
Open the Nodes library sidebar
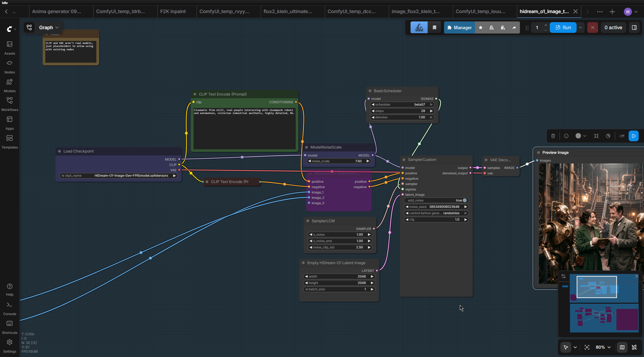coord(9,67)
